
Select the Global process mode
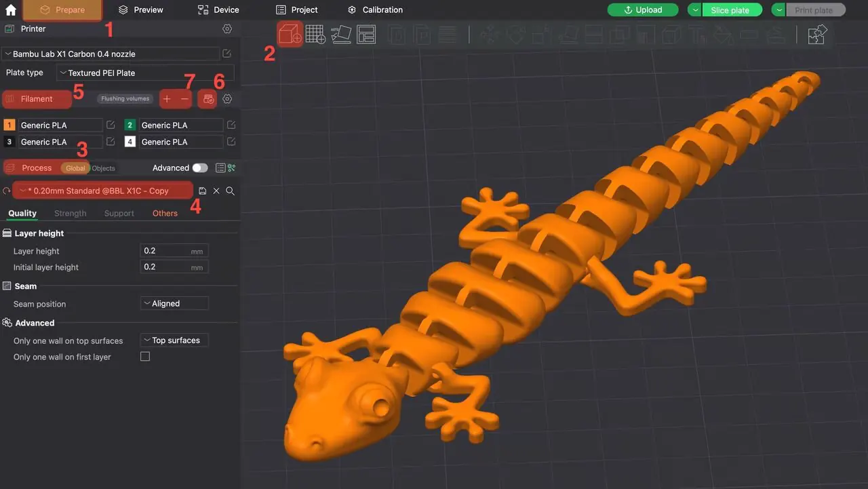click(75, 168)
